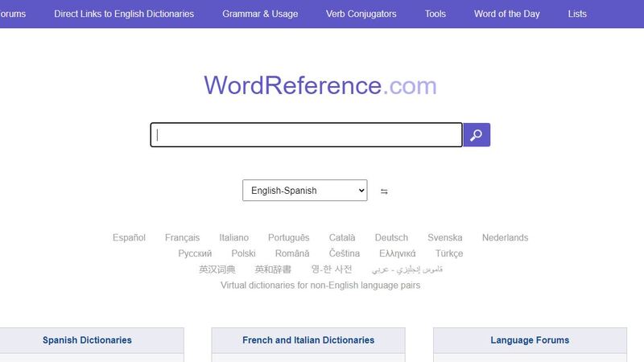This screenshot has height=362, width=644.
Task: Select the Français language link
Action: tap(182, 237)
